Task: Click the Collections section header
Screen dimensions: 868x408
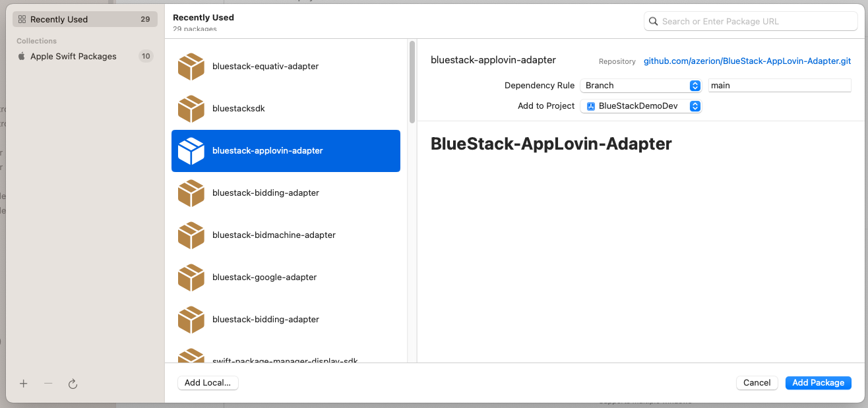Action: [x=37, y=41]
